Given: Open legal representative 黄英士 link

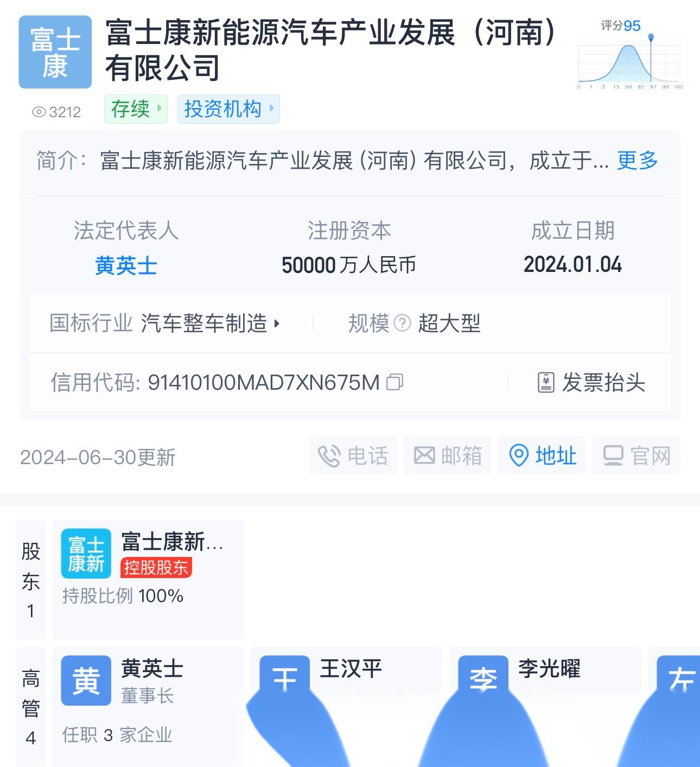Looking at the screenshot, I should click(x=126, y=265).
